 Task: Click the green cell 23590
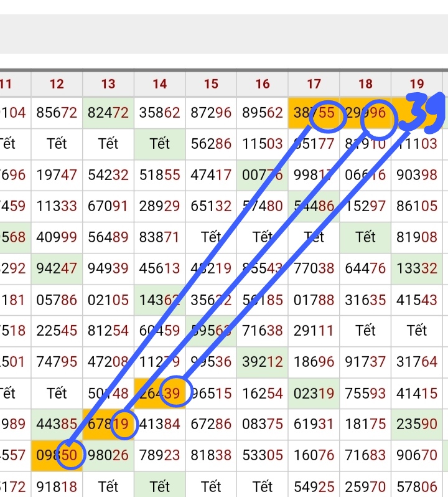click(x=417, y=424)
